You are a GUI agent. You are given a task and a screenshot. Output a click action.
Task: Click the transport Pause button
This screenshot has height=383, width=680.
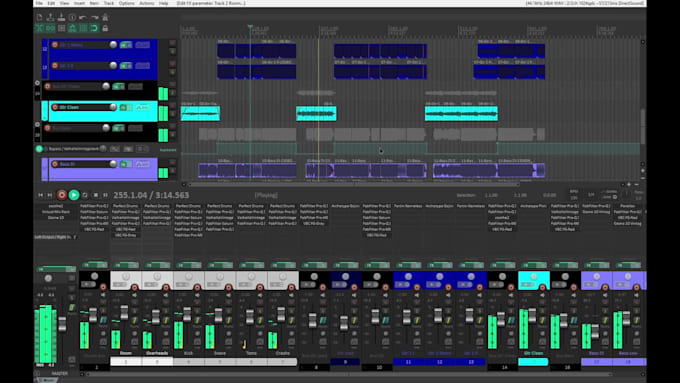[105, 195]
